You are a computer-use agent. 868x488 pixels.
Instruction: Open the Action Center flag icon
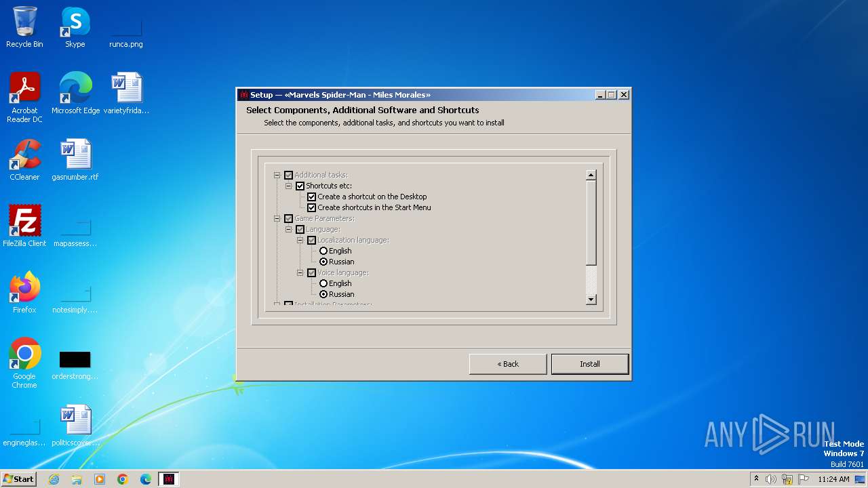pyautogui.click(x=804, y=479)
